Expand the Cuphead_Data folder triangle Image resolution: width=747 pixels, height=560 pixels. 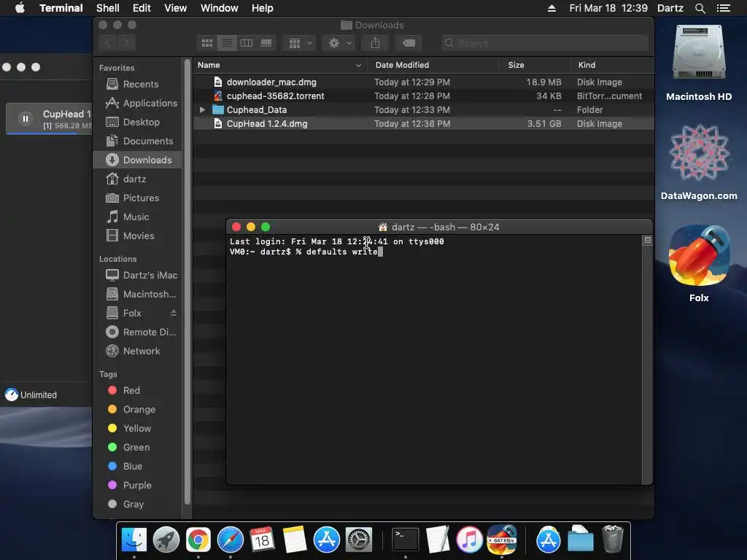coord(203,109)
